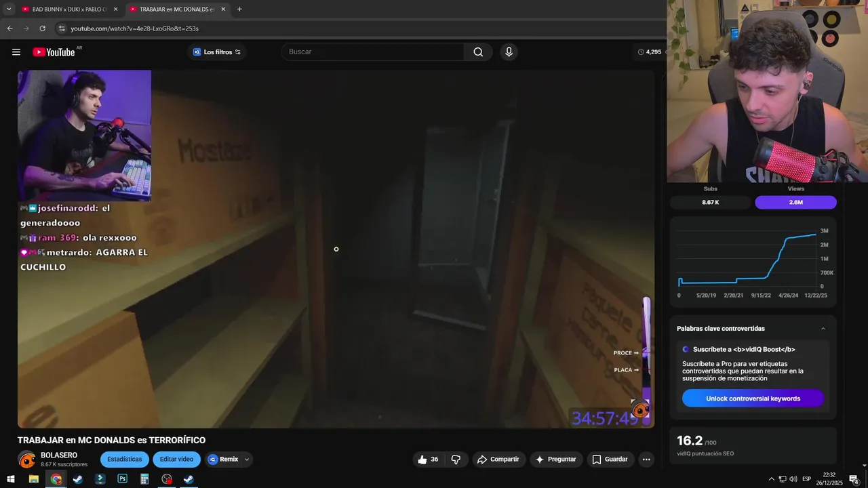
Task: Select the Subs 8.67K tab
Action: tap(710, 203)
